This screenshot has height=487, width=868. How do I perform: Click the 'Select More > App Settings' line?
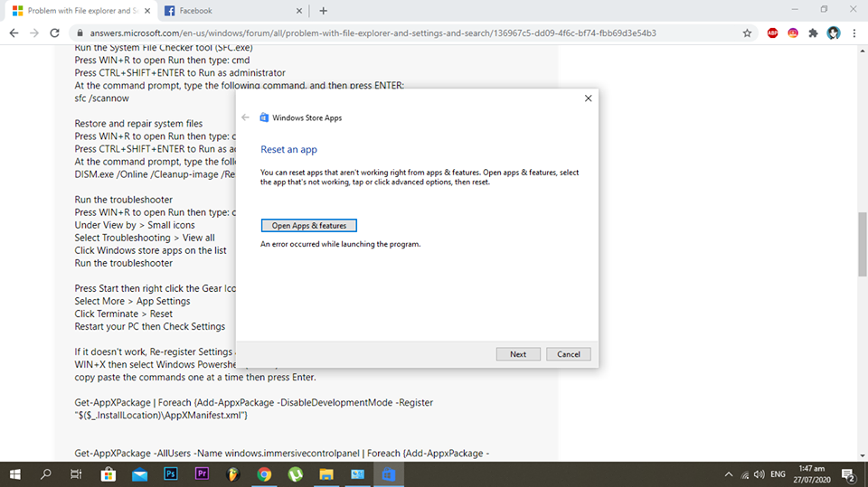click(132, 301)
